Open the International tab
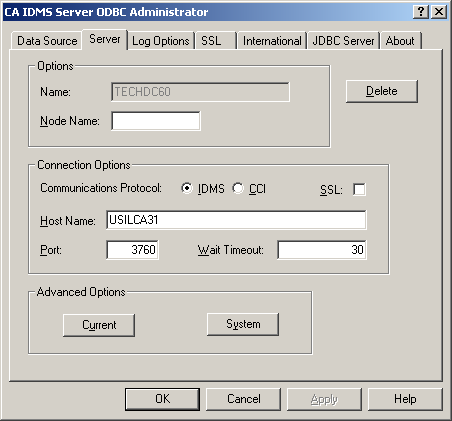 (x=272, y=41)
